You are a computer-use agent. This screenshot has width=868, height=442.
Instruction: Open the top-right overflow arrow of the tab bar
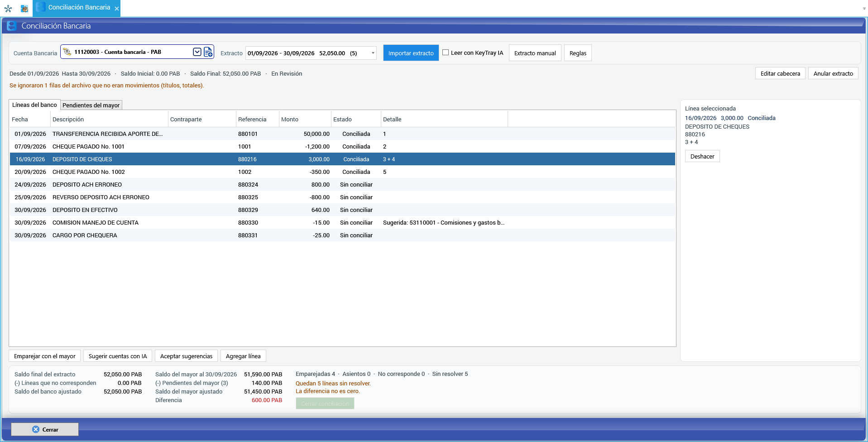864,8
